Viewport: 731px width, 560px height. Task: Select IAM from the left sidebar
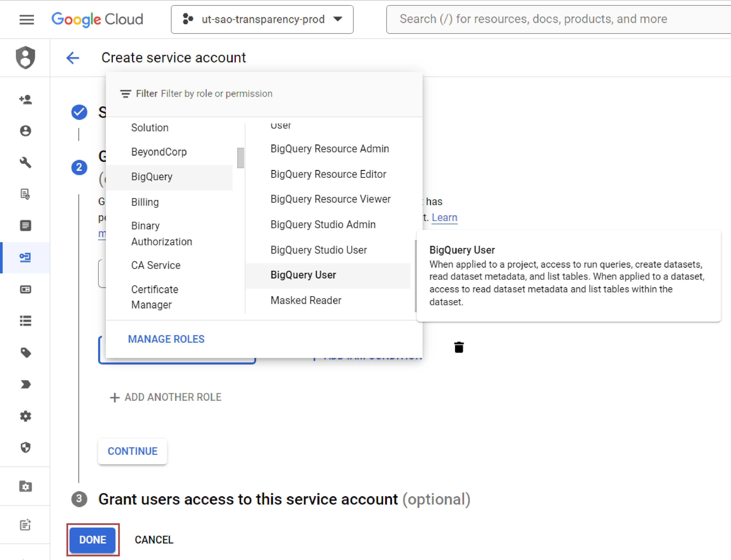[x=26, y=99]
